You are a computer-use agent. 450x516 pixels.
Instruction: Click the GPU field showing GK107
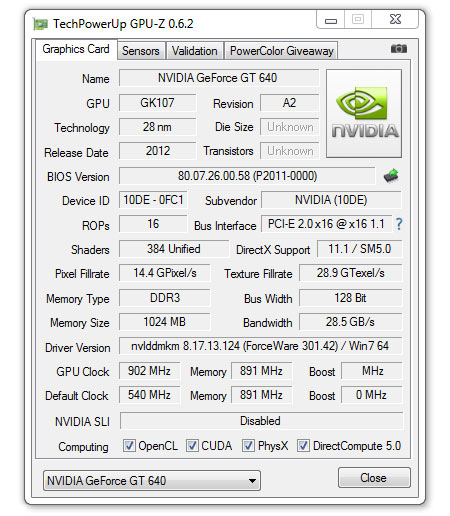(x=157, y=103)
